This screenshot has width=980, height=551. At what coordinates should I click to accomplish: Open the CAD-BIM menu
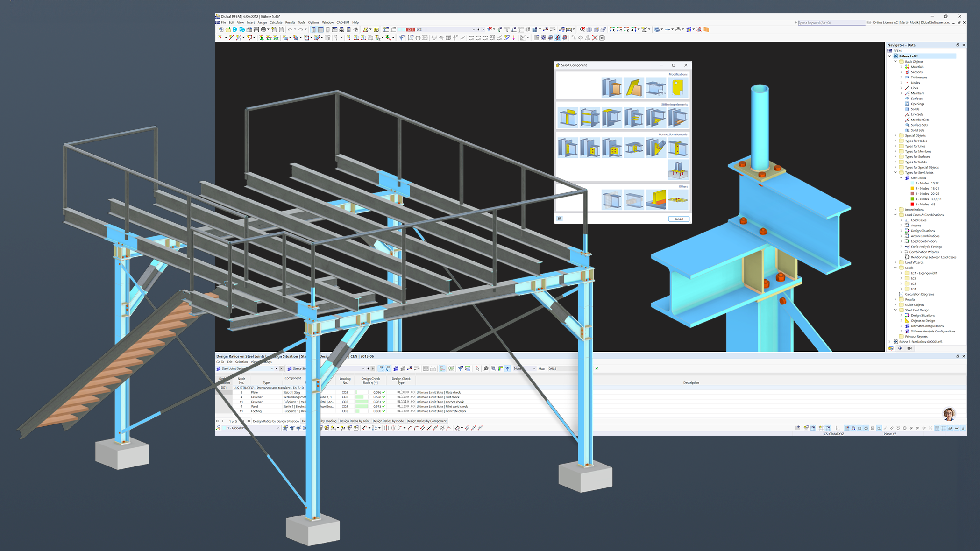tap(342, 22)
